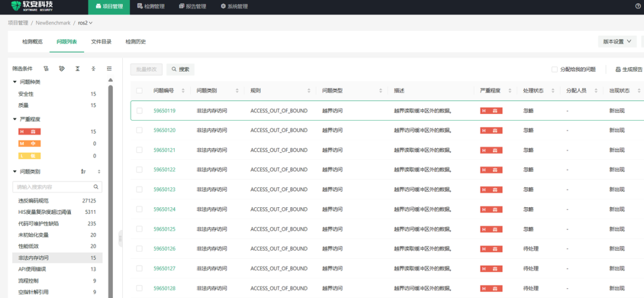Select HIS度量复杂度超过阈值 category
This screenshot has width=644, height=298.
[57, 213]
